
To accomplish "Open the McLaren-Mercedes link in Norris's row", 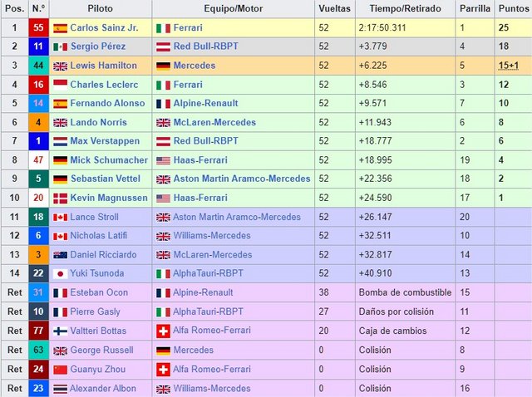I will point(214,122).
